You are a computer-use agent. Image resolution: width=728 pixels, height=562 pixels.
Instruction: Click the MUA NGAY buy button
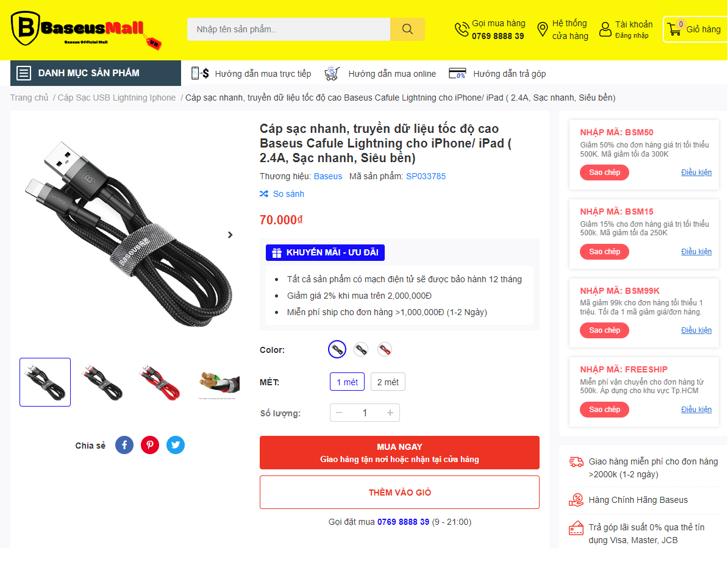399,452
